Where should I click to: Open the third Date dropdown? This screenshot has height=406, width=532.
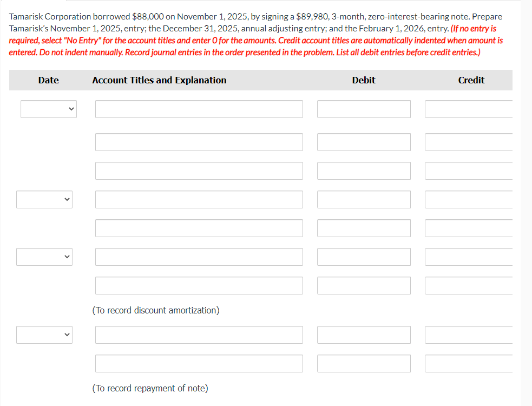[44, 257]
